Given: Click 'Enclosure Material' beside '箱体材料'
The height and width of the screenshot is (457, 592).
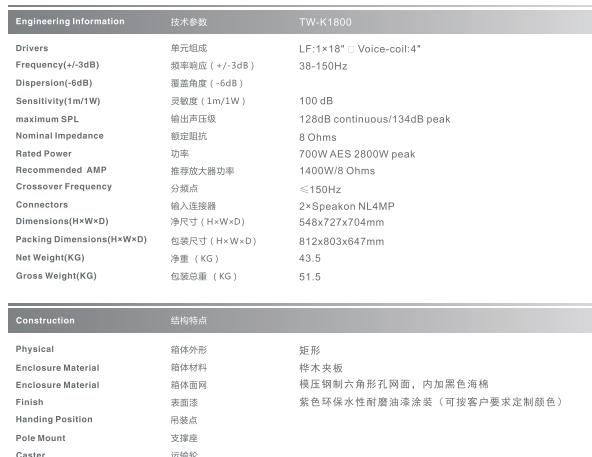Looking at the screenshot, I should pyautogui.click(x=57, y=368).
